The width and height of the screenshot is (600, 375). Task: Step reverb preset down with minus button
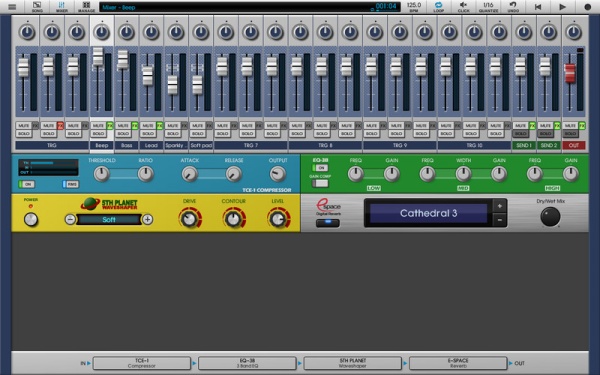tap(500, 220)
